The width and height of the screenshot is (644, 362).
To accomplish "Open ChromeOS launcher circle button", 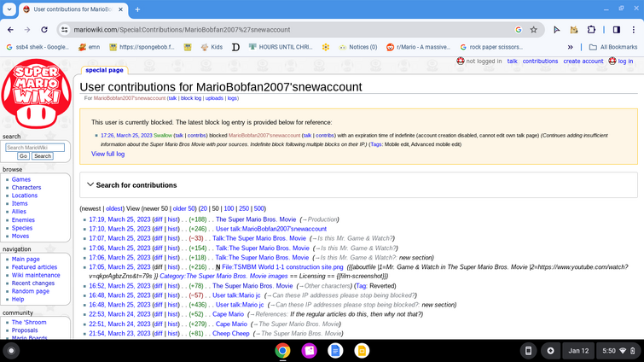I will pyautogui.click(x=11, y=351).
